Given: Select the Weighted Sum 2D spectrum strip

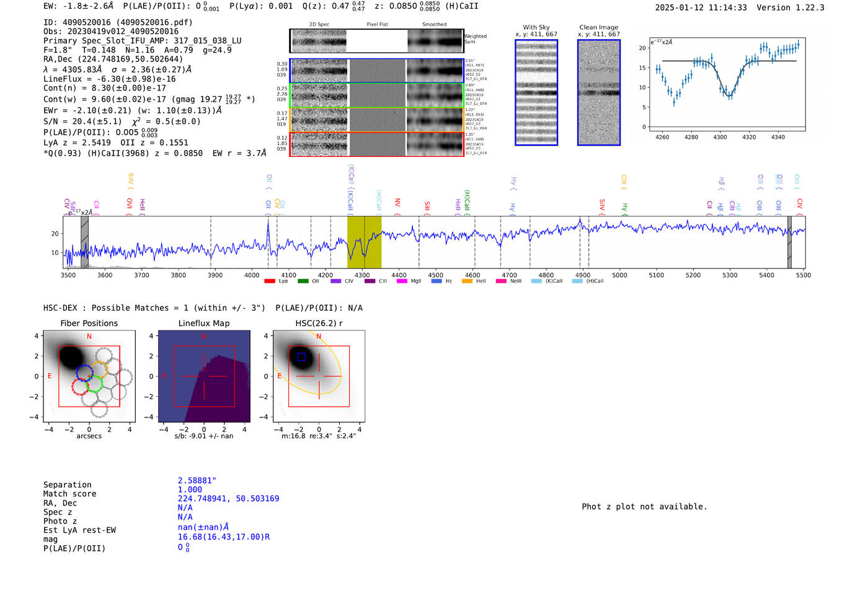Looking at the screenshot, I should tap(376, 41).
